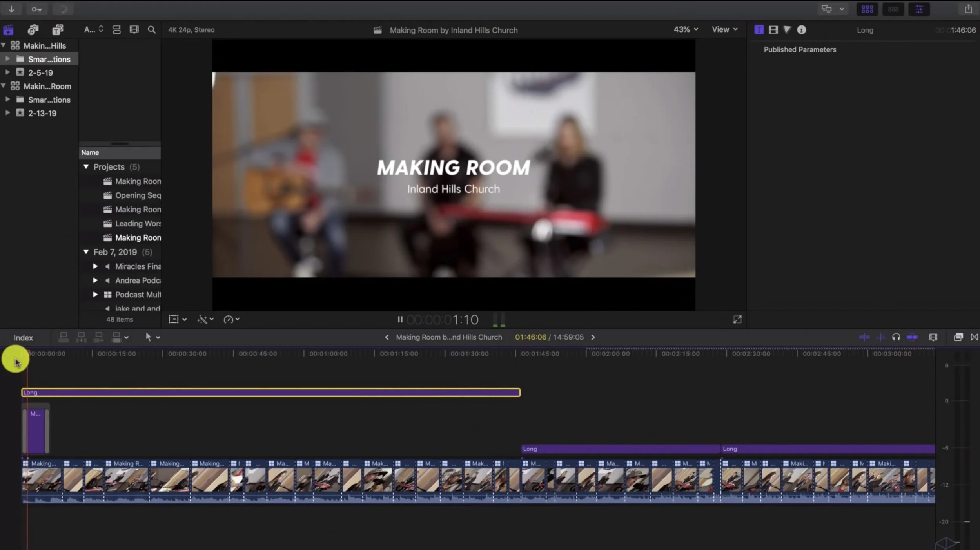Open the photos and audio sidebar
This screenshot has width=980, height=550.
coord(33,30)
